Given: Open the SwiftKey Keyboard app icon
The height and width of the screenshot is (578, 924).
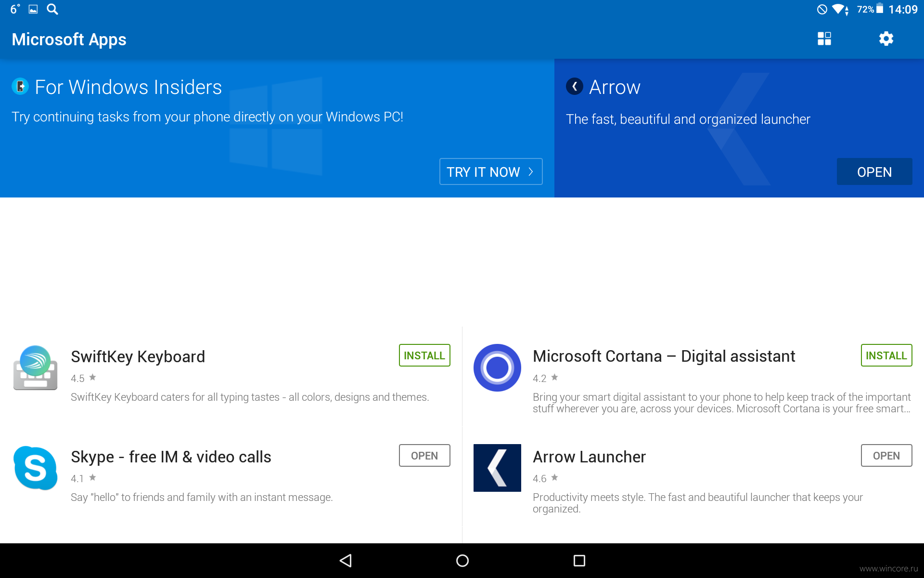Looking at the screenshot, I should 36,368.
